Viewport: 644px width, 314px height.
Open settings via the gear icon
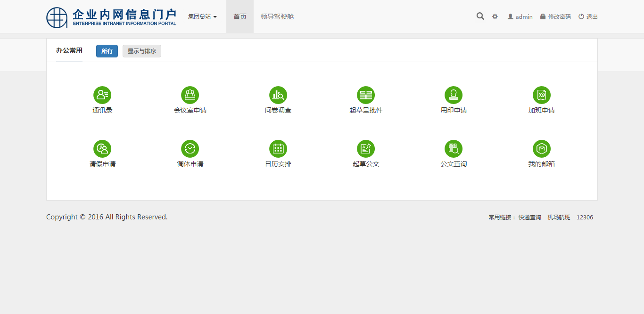click(495, 16)
